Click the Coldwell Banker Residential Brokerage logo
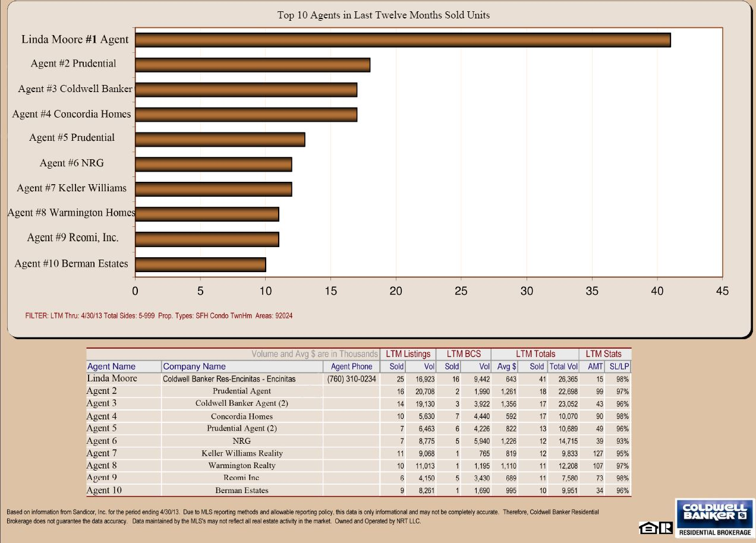 715,518
